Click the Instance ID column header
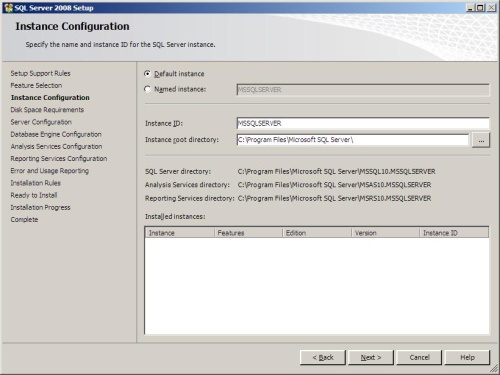500x375 pixels. tap(454, 233)
